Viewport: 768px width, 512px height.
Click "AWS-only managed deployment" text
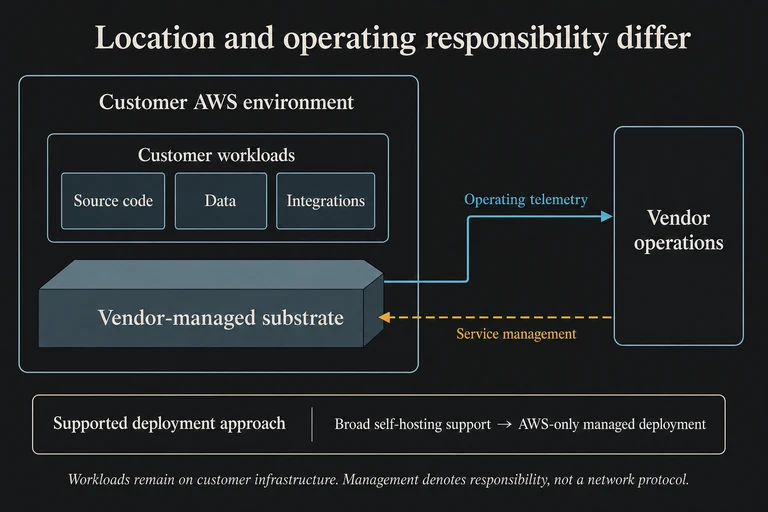612,424
